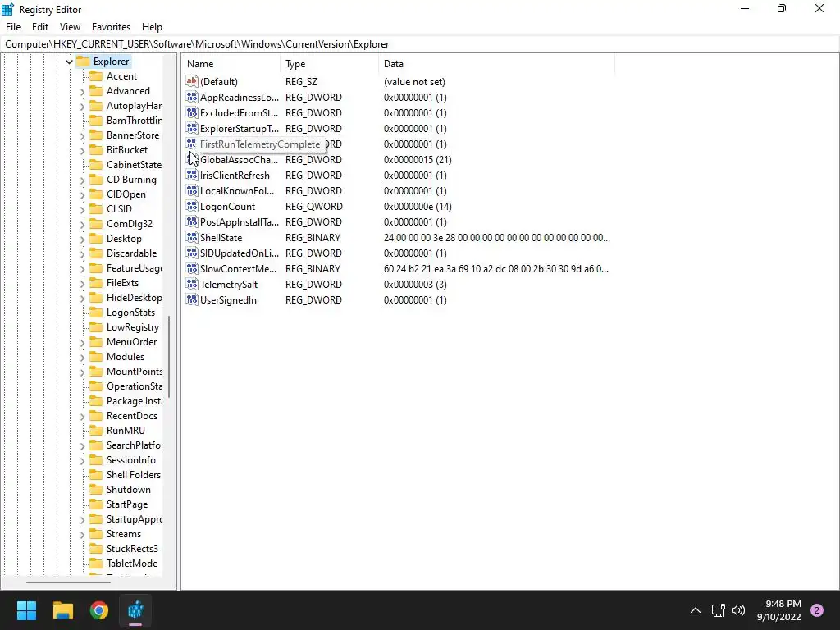Select the Modules key

126,357
